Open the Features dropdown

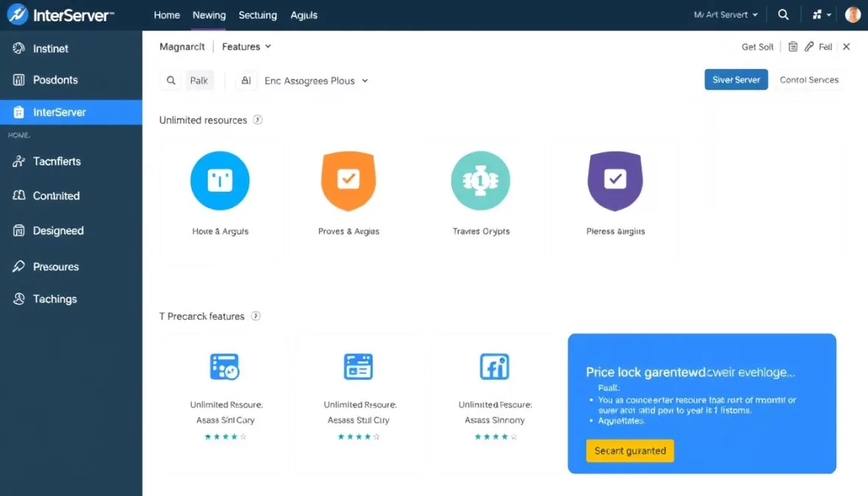(246, 46)
